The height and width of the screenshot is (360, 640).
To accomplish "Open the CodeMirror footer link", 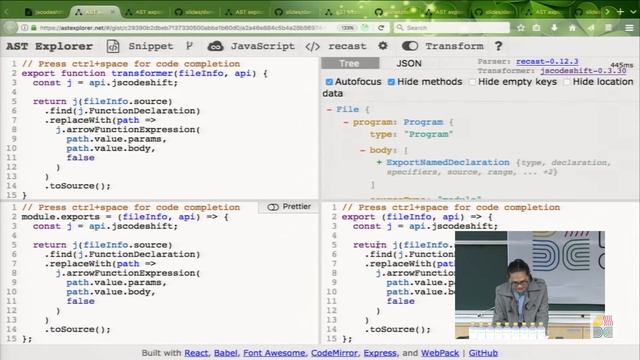I will pos(334,353).
